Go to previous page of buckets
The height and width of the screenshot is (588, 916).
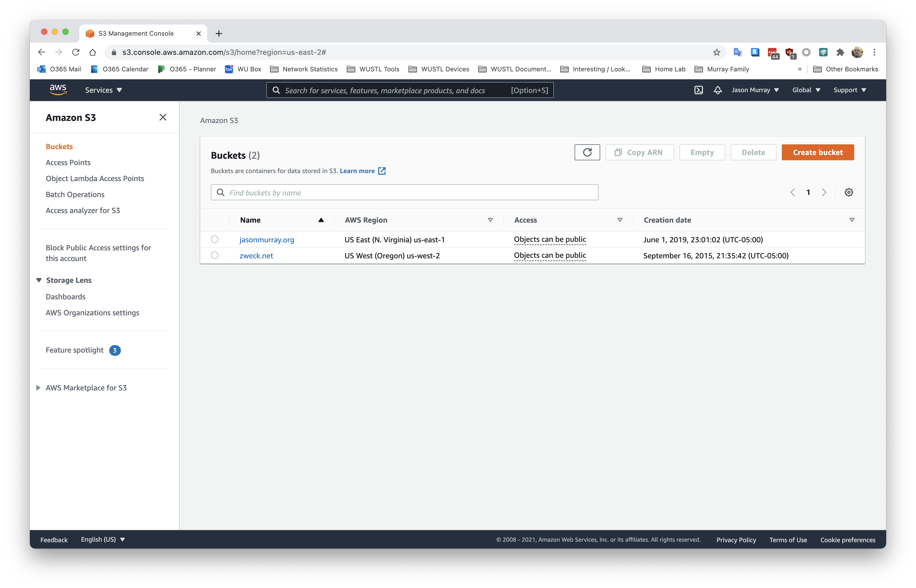pyautogui.click(x=792, y=193)
